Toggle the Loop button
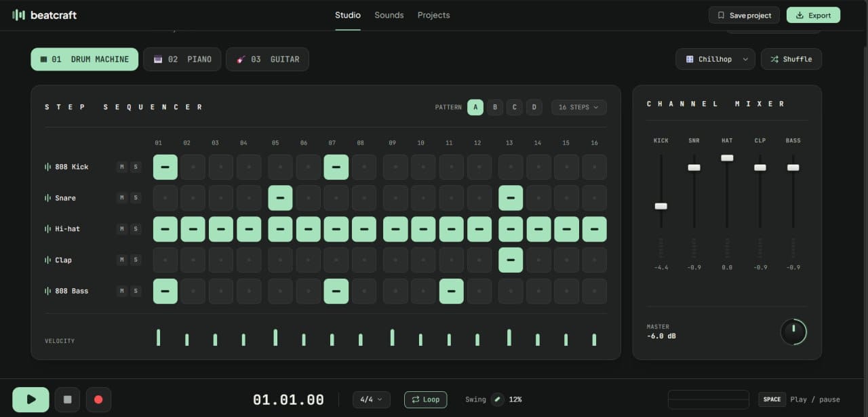This screenshot has height=417, width=868. coord(425,399)
